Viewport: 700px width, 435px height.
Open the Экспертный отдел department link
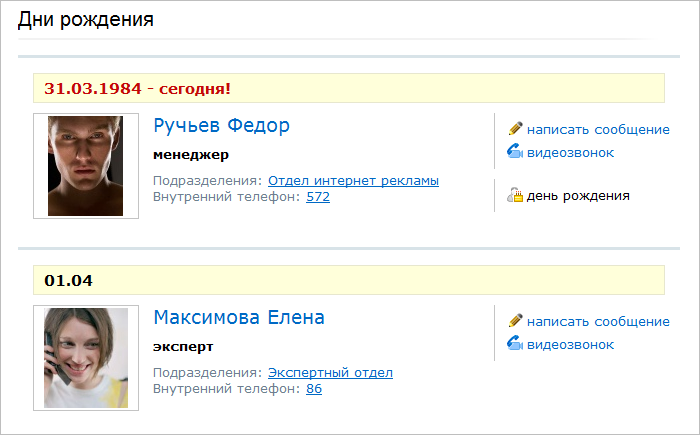[x=330, y=373]
